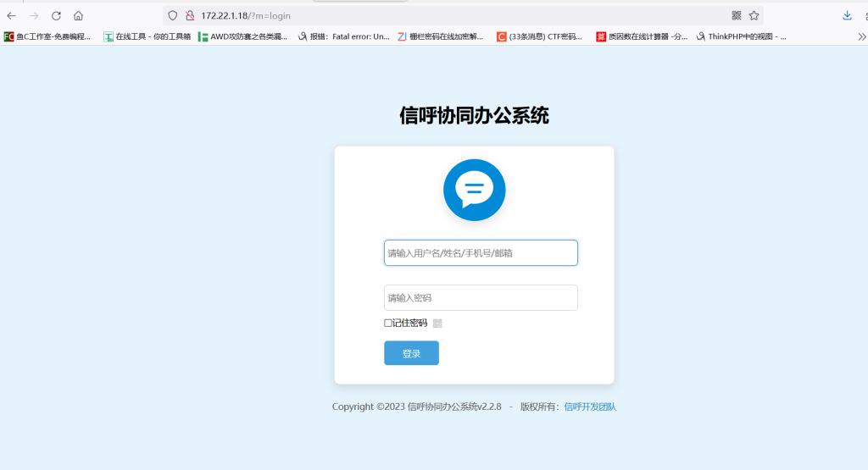
Task: Reload the page with refresh icon
Action: tap(56, 15)
